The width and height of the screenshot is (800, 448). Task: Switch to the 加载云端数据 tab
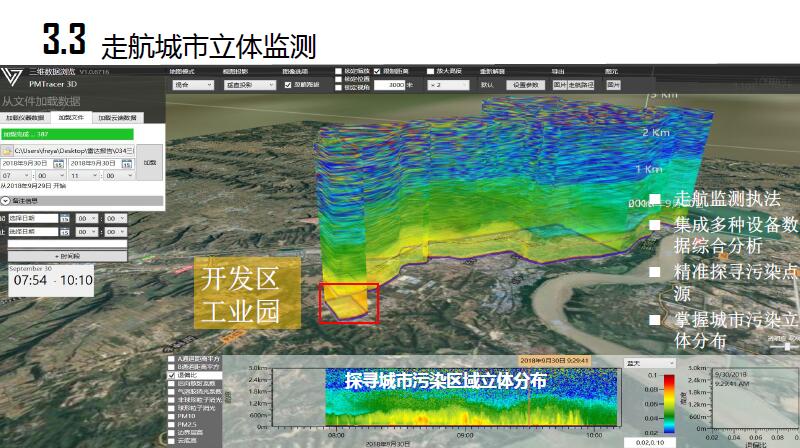[118, 118]
